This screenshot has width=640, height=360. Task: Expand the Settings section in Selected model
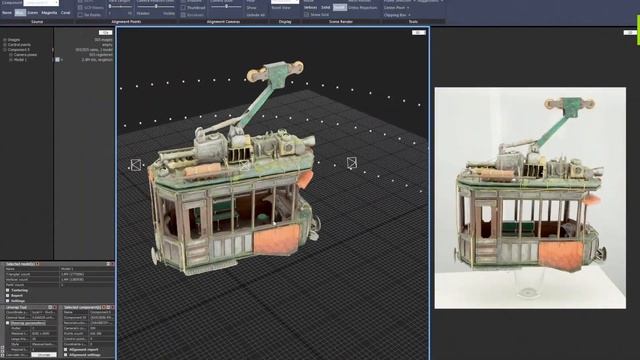7,301
